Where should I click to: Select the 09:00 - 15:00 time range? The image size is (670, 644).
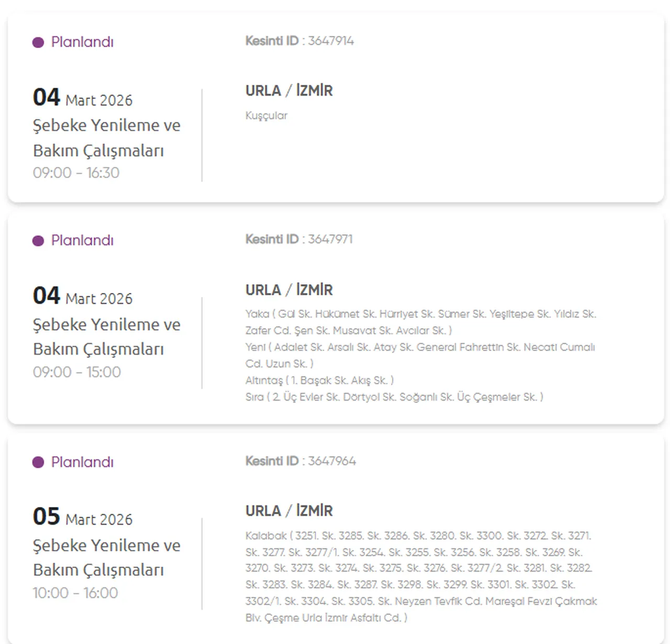tap(77, 372)
